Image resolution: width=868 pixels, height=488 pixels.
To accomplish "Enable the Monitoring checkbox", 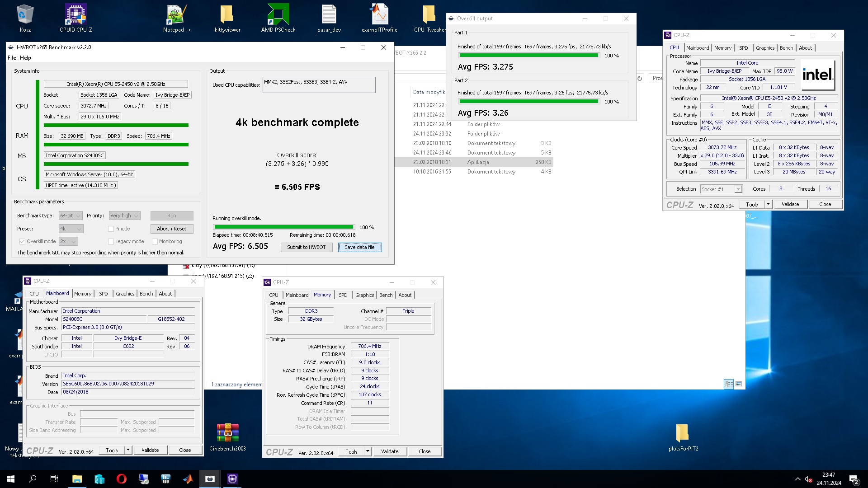I will click(155, 241).
